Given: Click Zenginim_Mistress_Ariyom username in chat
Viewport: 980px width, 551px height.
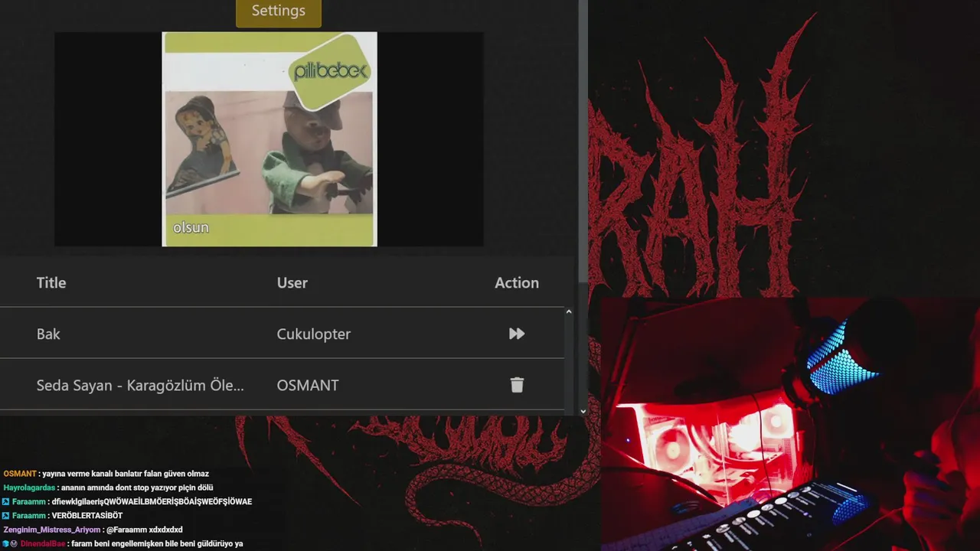Looking at the screenshot, I should [52, 530].
